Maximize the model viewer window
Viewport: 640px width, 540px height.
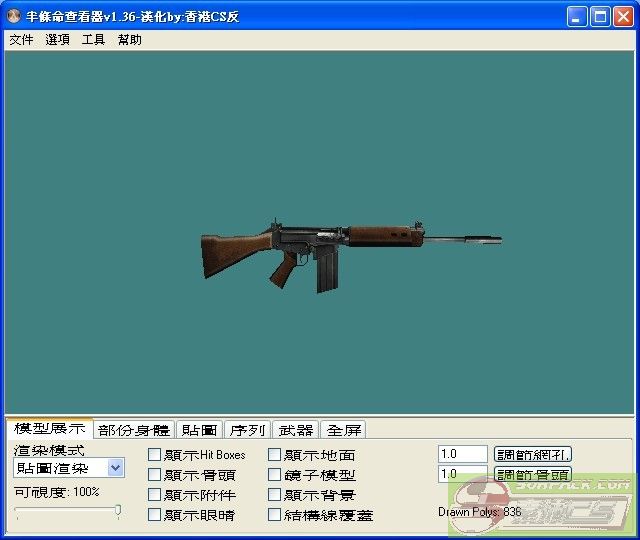pos(600,17)
